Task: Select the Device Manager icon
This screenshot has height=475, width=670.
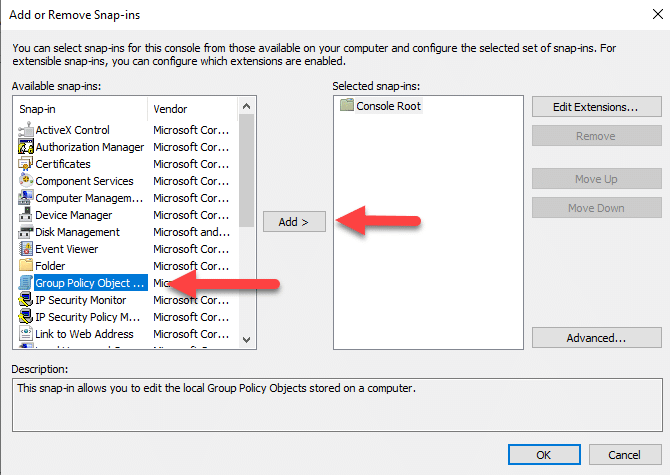Action: (x=26, y=215)
